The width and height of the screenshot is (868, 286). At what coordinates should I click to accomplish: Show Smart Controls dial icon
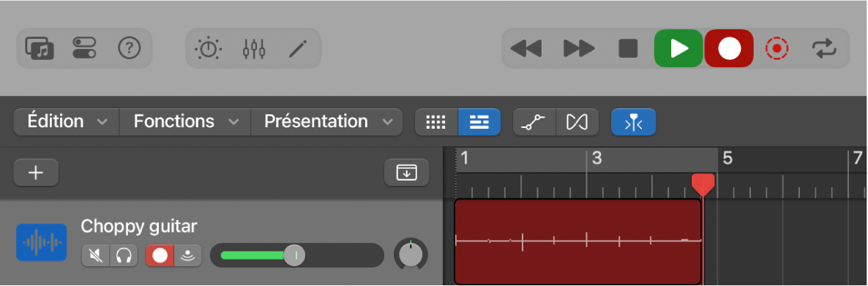pyautogui.click(x=209, y=49)
